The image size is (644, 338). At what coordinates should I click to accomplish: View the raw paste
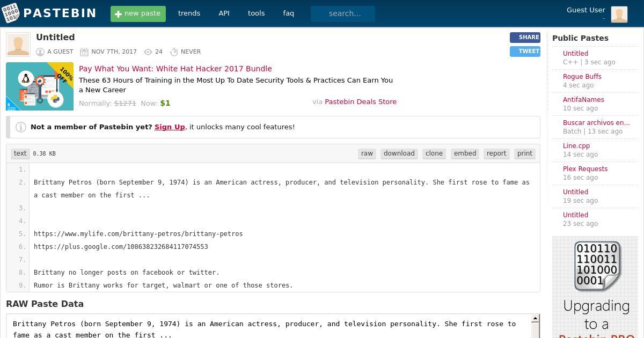[x=367, y=153]
